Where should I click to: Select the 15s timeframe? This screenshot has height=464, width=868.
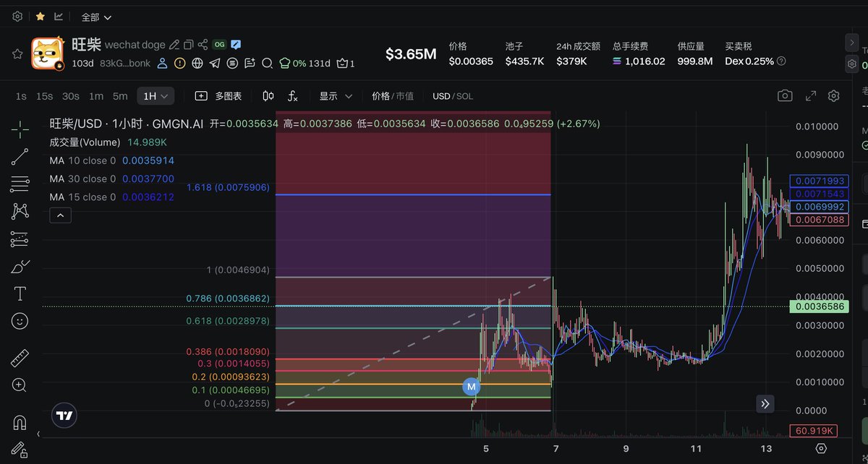(44, 96)
